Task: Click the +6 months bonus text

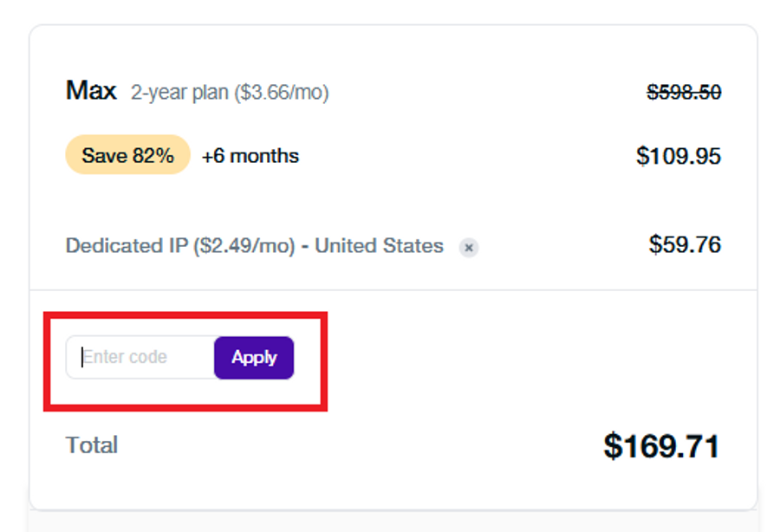Action: 250,156
